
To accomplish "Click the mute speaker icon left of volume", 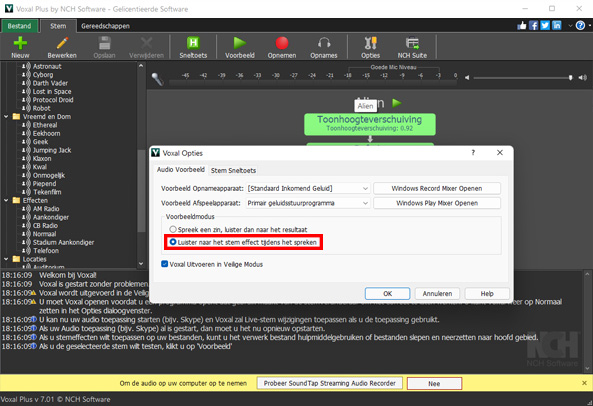I will (x=467, y=77).
